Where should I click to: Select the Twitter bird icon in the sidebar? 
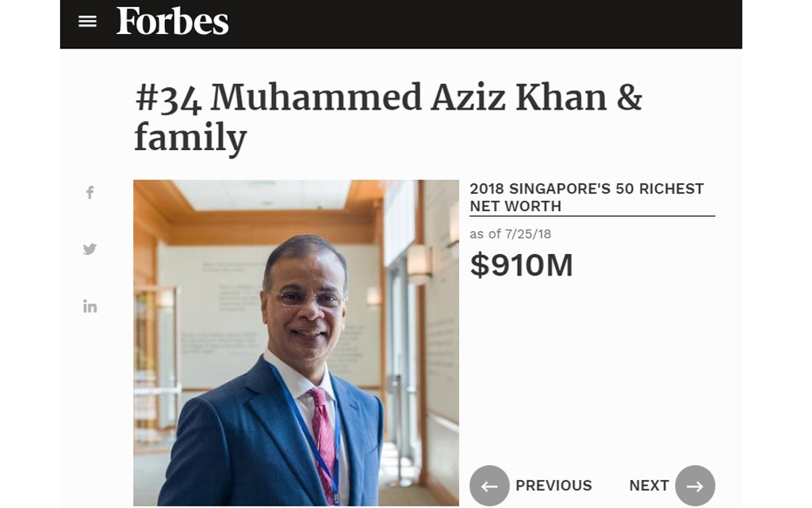pos(90,248)
